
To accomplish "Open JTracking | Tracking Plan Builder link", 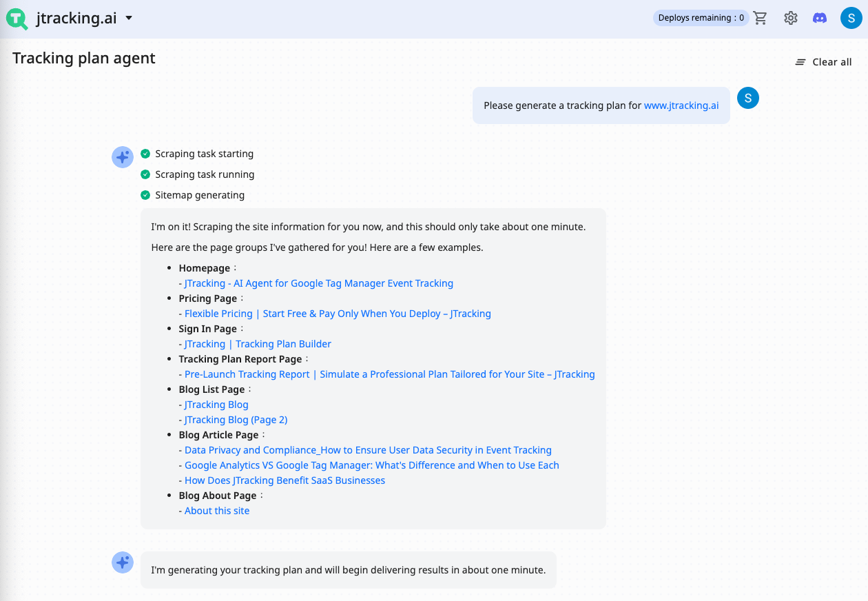I will pyautogui.click(x=258, y=344).
